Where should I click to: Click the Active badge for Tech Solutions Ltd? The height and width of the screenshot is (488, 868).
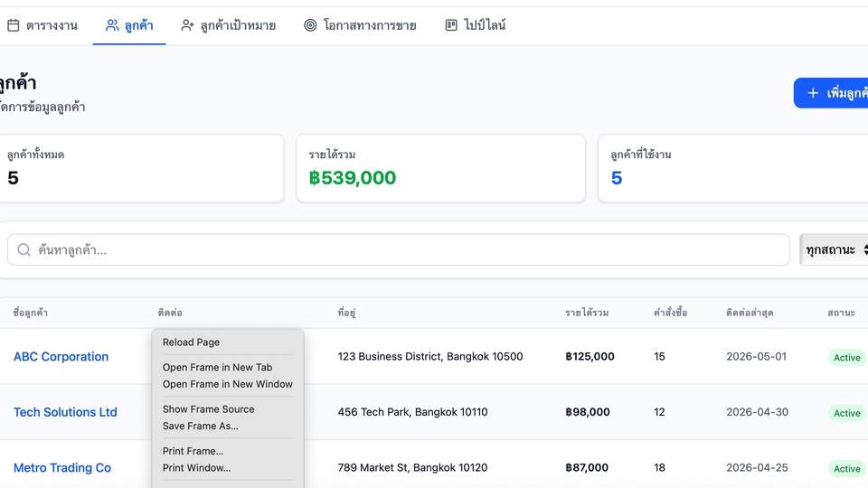[x=847, y=413]
